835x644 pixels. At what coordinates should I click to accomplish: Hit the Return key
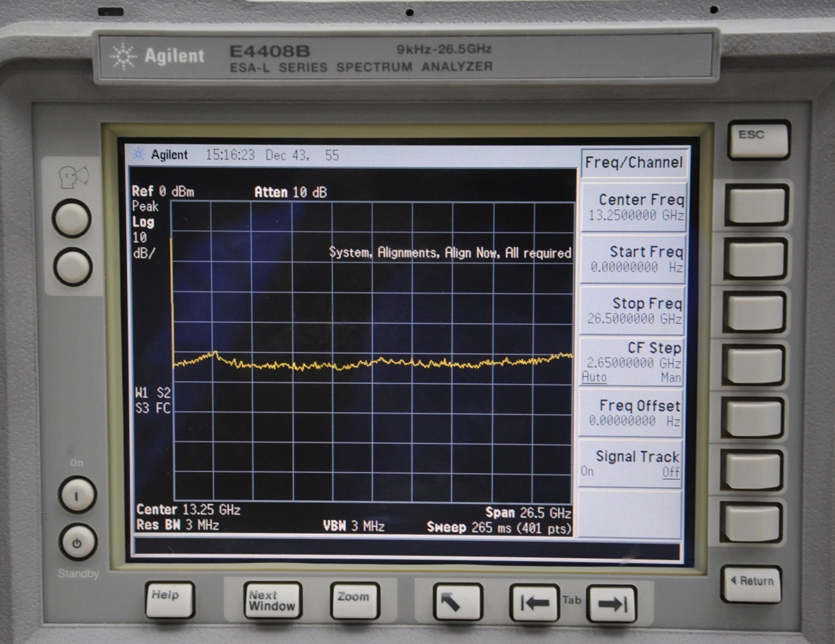pos(752,584)
